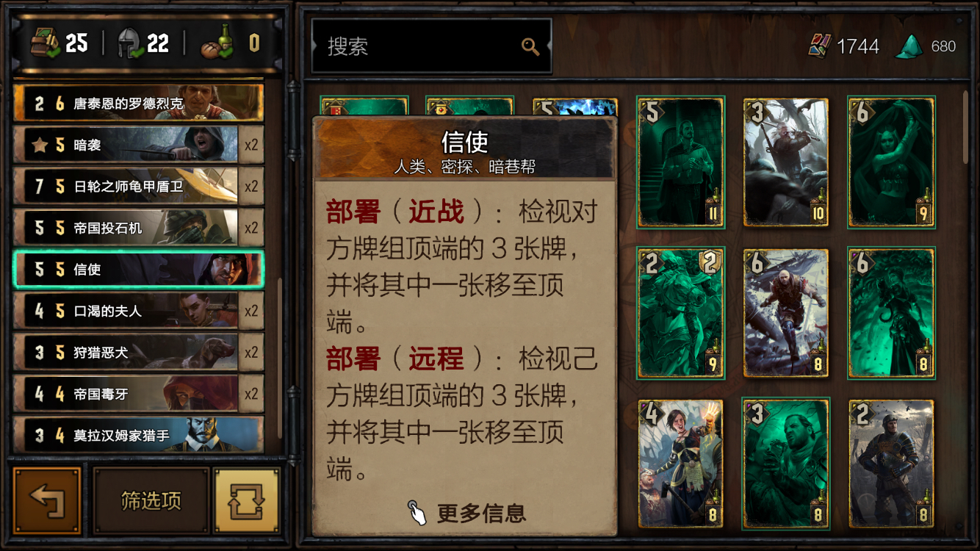Click the meteorite powder icon showing 680

[x=909, y=46]
